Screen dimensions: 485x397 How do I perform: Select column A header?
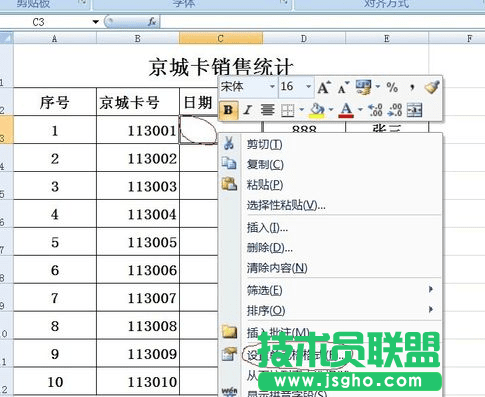tap(55, 38)
